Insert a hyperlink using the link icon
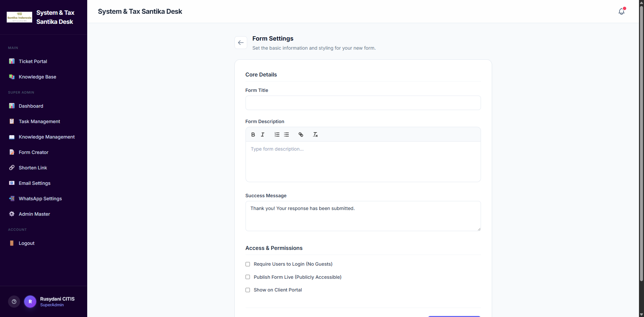 tap(301, 134)
